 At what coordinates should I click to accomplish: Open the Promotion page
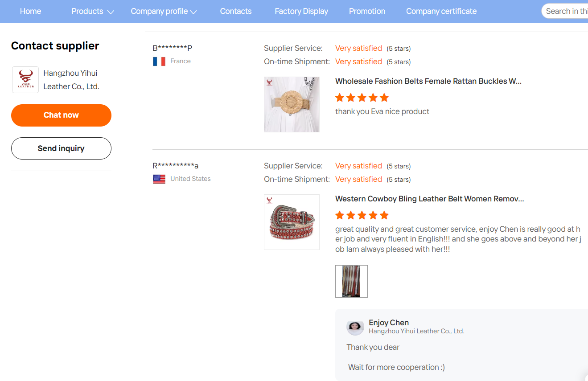click(367, 11)
